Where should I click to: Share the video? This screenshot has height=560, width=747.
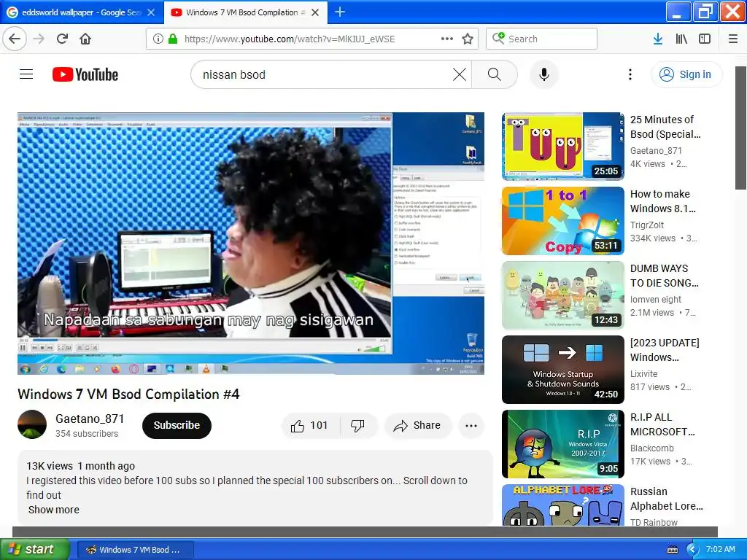coord(417,425)
